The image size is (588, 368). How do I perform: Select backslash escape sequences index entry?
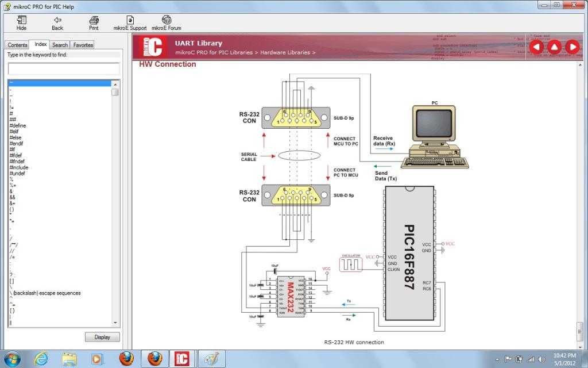coord(45,293)
